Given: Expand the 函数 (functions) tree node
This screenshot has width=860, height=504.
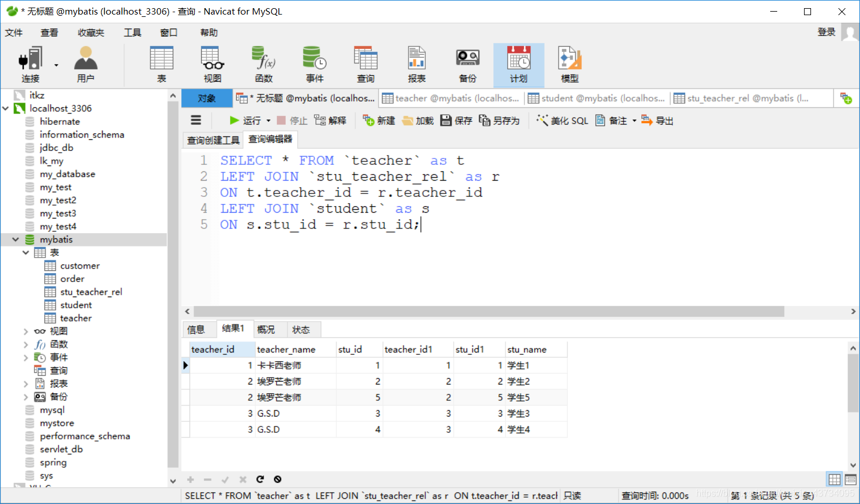Looking at the screenshot, I should tap(26, 344).
